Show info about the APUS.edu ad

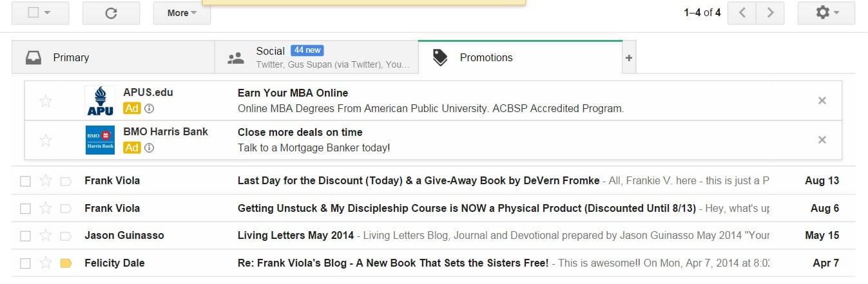(149, 108)
